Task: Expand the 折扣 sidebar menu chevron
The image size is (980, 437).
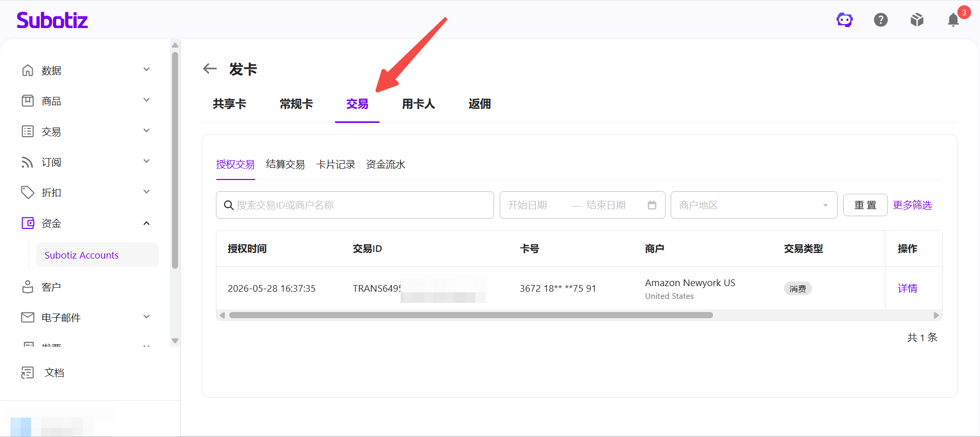Action: pyautogui.click(x=146, y=192)
